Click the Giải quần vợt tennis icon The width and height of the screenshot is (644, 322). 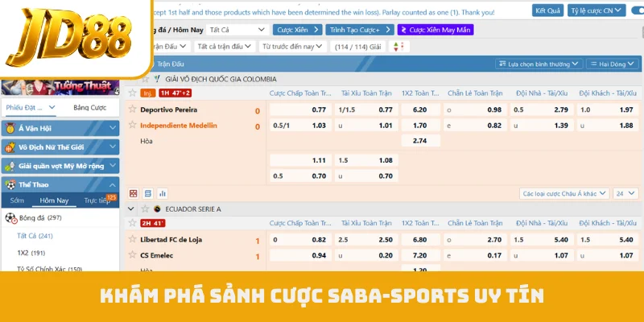pyautogui.click(x=10, y=166)
